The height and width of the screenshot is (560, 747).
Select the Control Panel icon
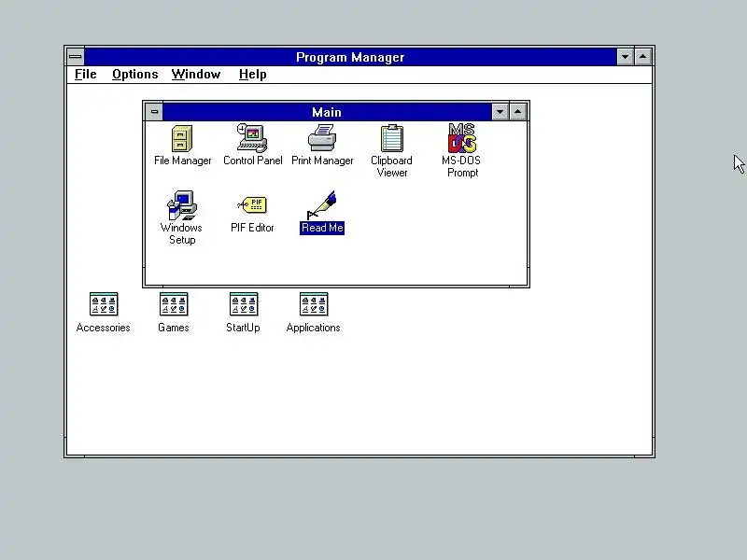tap(252, 138)
